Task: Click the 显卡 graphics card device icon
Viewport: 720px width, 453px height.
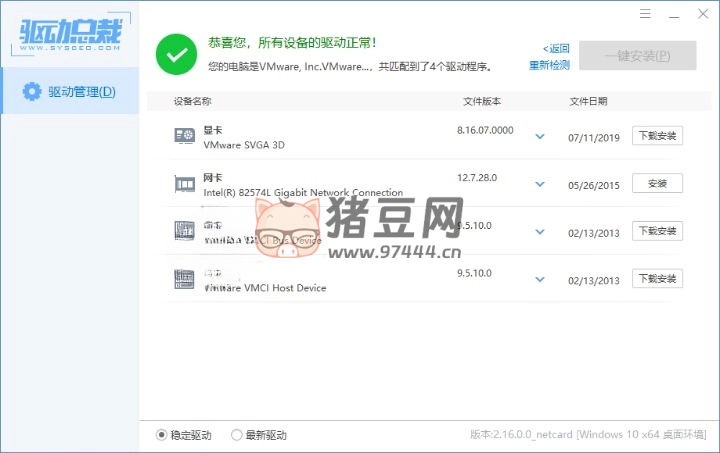Action: (184, 136)
